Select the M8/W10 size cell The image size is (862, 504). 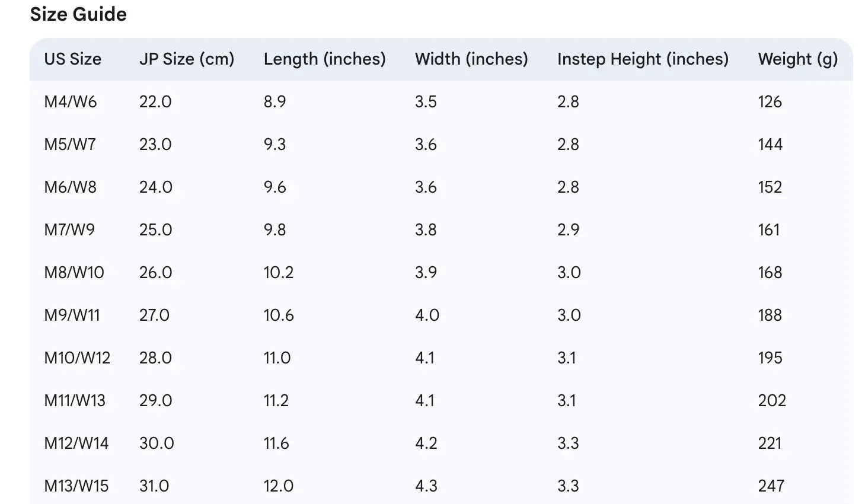(74, 273)
